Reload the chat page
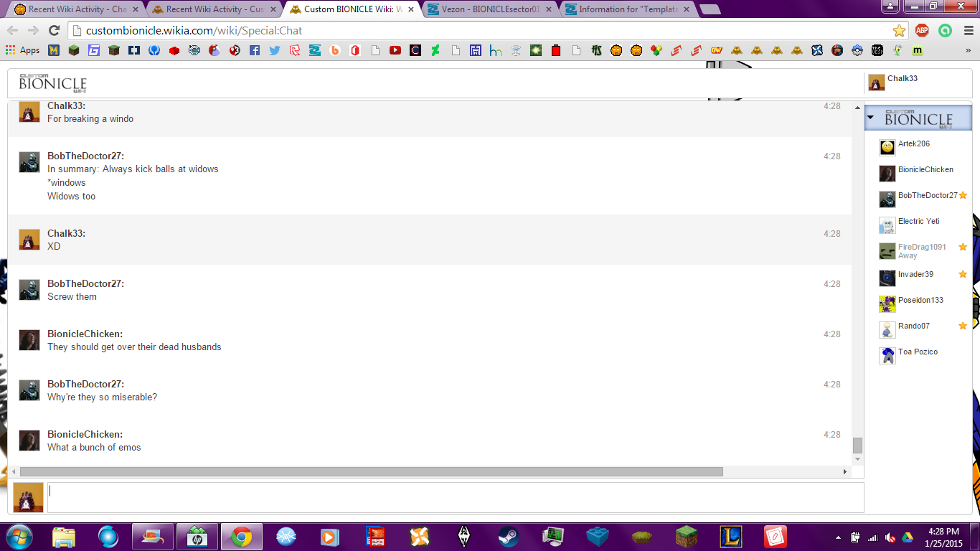Screen dimensions: 980x551 [x=54, y=30]
